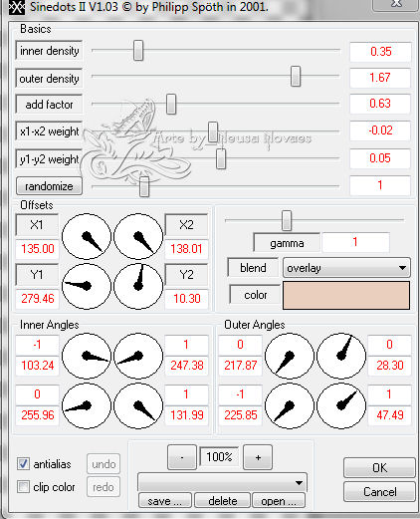The height and width of the screenshot is (519, 420).
Task: Click the inner angle dial for 103.24
Action: click(87, 356)
